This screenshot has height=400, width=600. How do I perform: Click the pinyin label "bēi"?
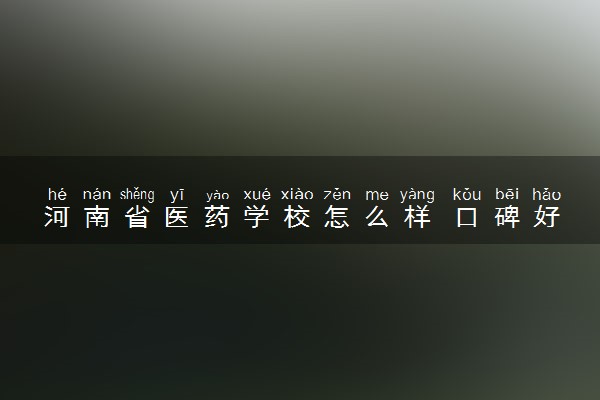507,194
